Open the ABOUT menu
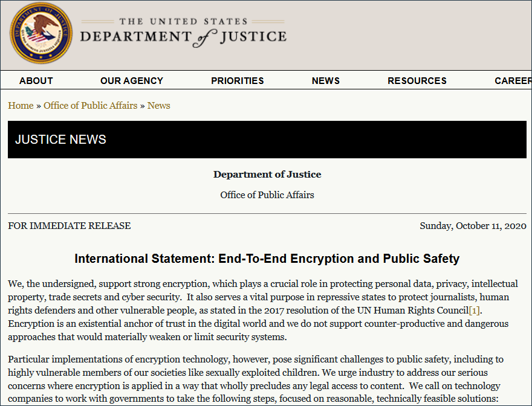532x406 pixels. (36, 80)
